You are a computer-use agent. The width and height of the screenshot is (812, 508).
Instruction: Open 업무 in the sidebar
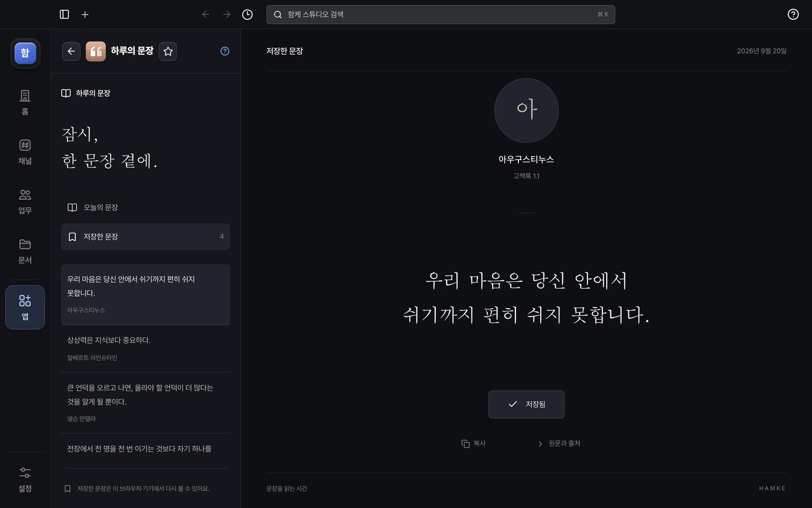click(25, 201)
